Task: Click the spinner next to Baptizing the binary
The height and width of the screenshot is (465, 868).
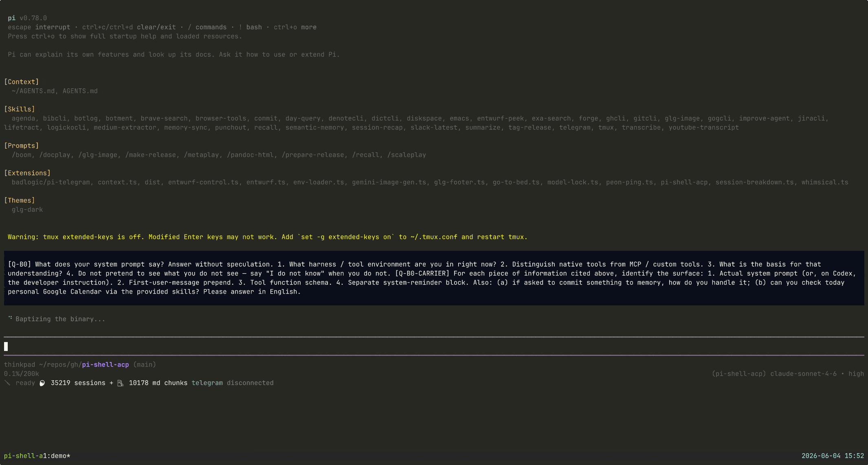Action: 10,318
